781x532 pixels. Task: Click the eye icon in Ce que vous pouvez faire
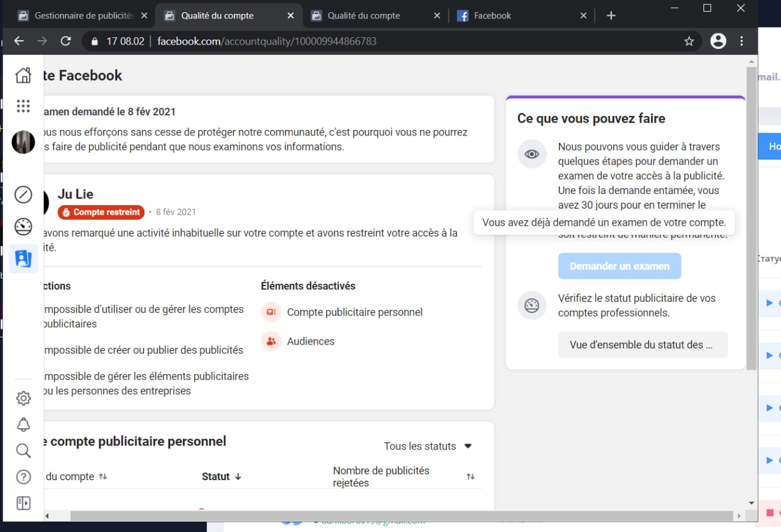pyautogui.click(x=532, y=154)
